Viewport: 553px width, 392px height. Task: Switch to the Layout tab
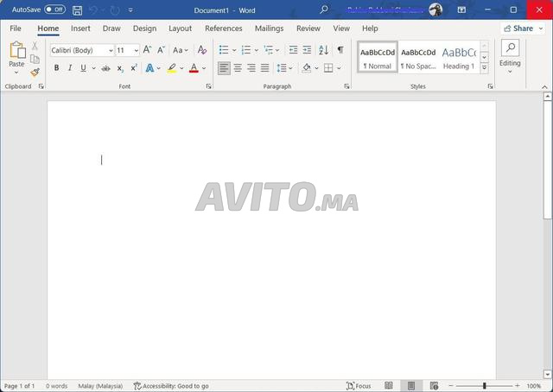click(181, 28)
